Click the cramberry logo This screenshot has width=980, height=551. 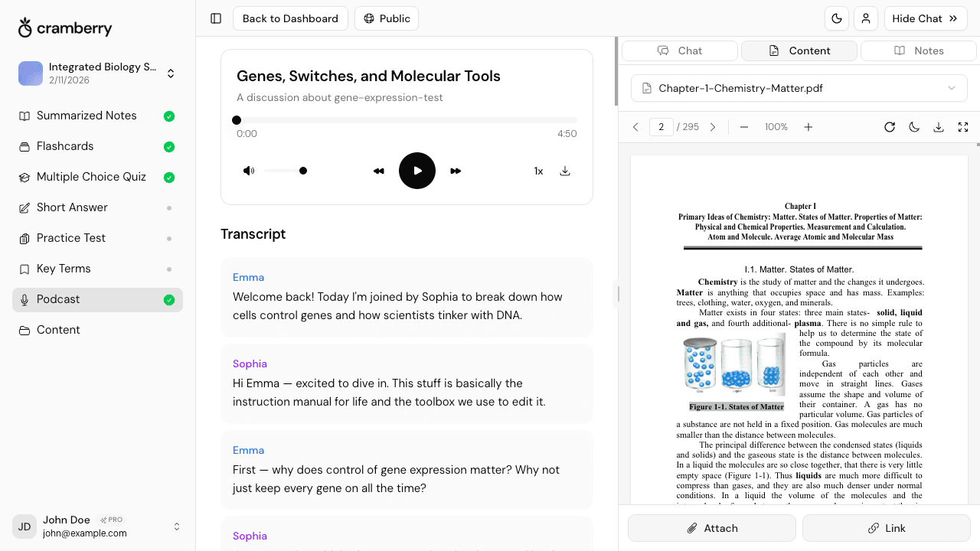point(64,28)
